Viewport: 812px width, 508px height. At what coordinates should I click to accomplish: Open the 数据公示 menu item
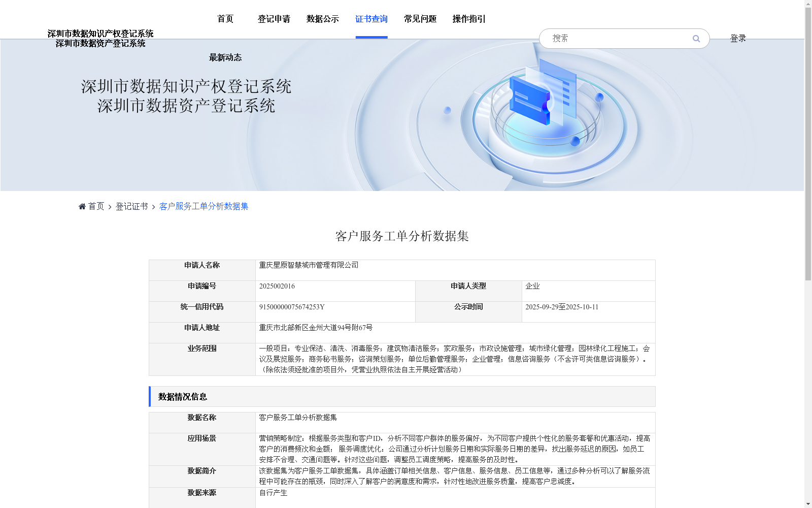(x=323, y=19)
